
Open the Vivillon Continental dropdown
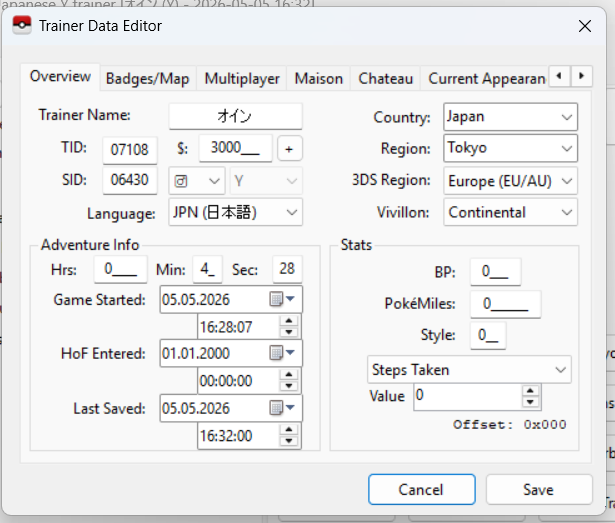coord(510,212)
